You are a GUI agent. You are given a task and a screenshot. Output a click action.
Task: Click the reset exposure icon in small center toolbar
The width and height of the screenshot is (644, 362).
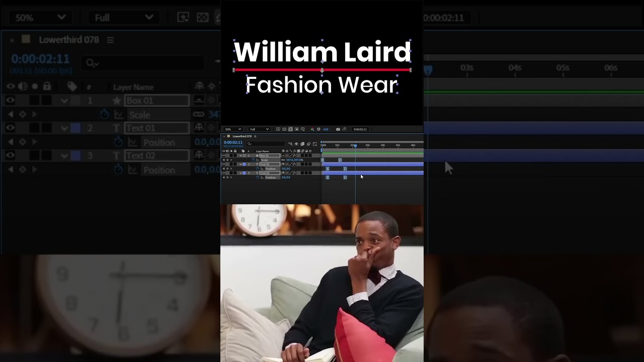pyautogui.click(x=318, y=129)
